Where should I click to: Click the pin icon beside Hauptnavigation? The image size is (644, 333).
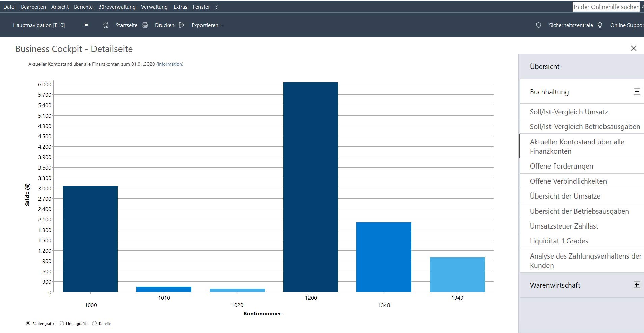pyautogui.click(x=86, y=25)
